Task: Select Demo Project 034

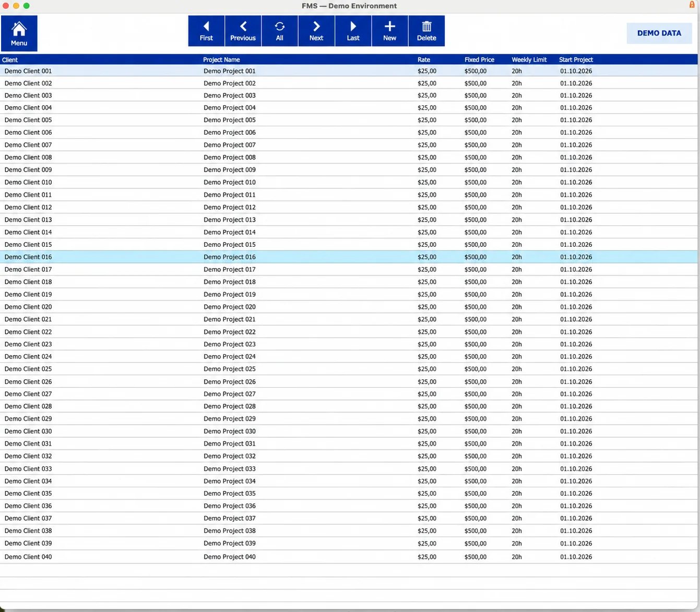Action: 230,481
